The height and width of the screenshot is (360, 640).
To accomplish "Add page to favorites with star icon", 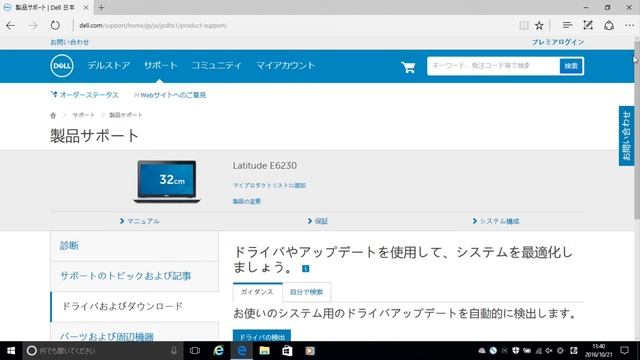I will pos(539,25).
